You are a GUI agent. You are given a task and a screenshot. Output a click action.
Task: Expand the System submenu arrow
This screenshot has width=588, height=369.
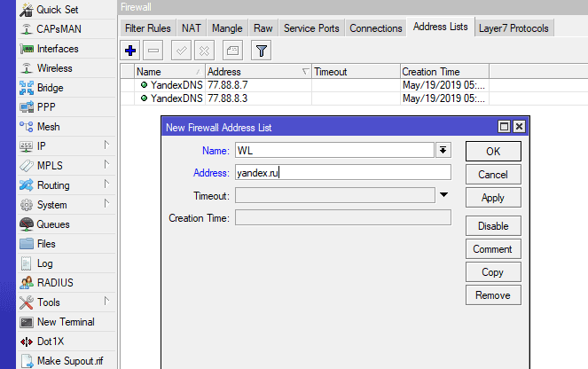[106, 203]
